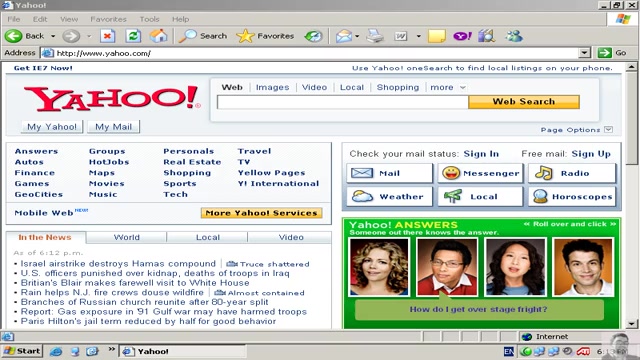Open the View menu
Screen dimensions: 640x360
[69, 19]
